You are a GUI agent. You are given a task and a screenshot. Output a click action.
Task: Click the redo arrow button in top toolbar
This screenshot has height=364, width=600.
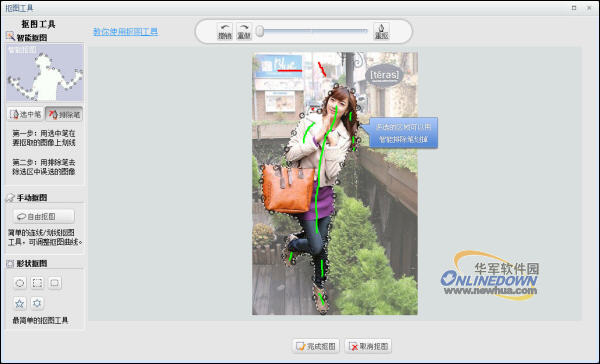click(244, 31)
